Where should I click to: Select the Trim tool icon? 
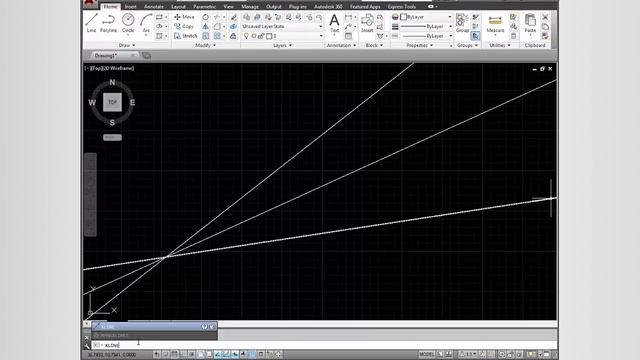tap(217, 17)
